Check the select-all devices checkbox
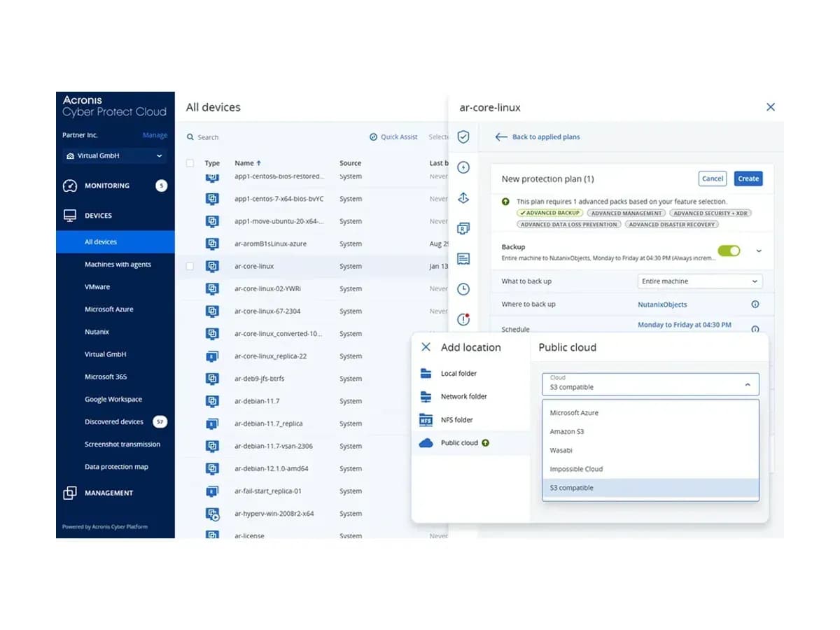The height and width of the screenshot is (630, 840). tap(190, 163)
